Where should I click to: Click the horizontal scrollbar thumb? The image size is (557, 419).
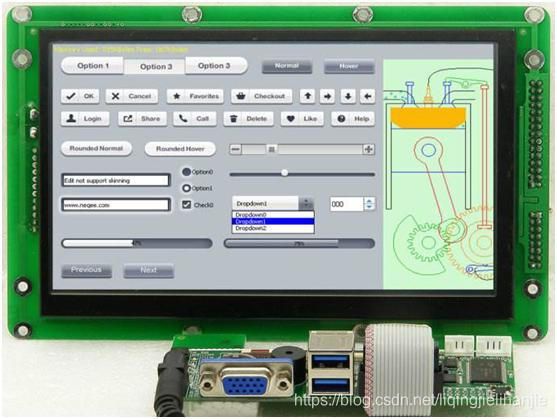click(272, 149)
